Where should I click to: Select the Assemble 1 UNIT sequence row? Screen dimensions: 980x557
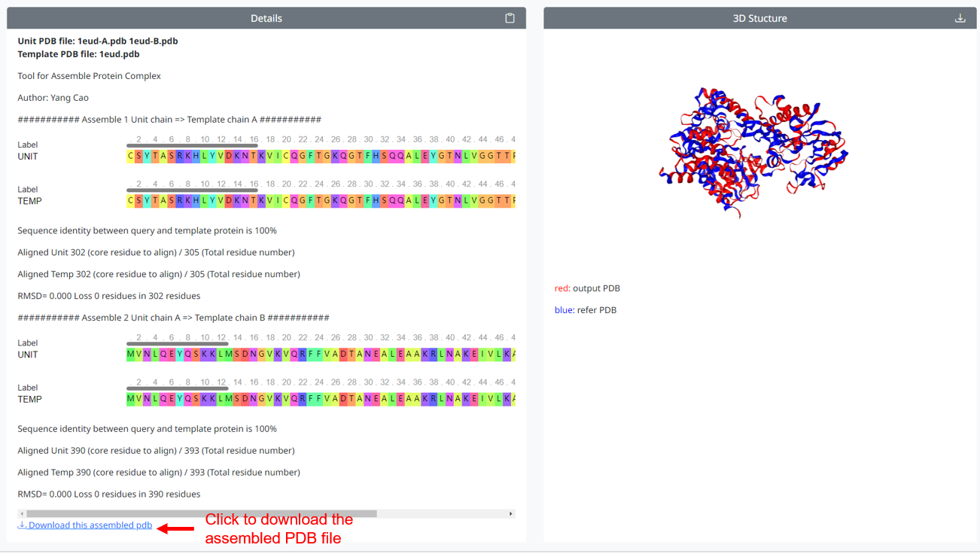(321, 157)
